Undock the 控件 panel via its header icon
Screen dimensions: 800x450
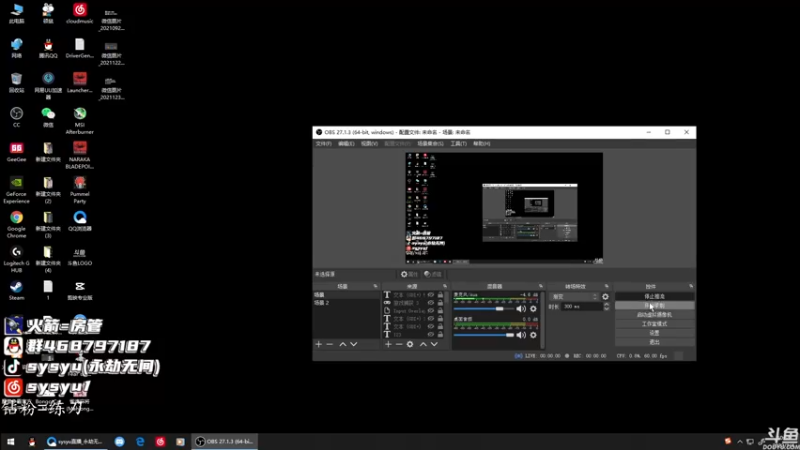coord(691,286)
